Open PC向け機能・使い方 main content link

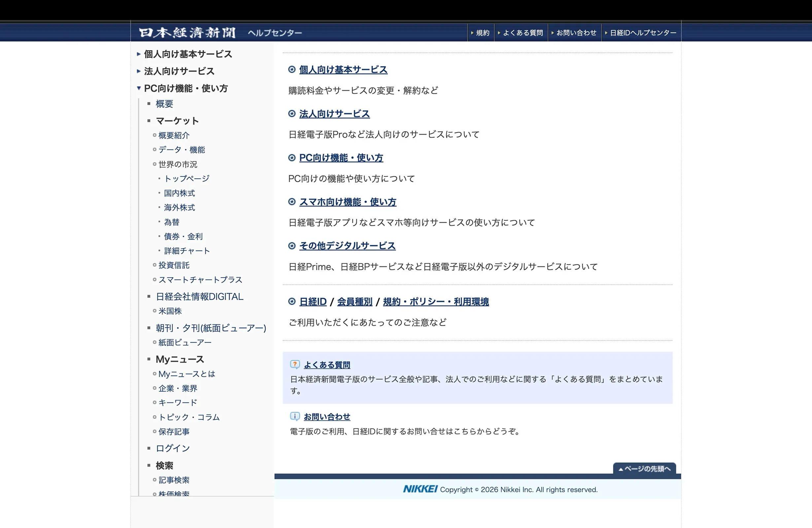341,158
